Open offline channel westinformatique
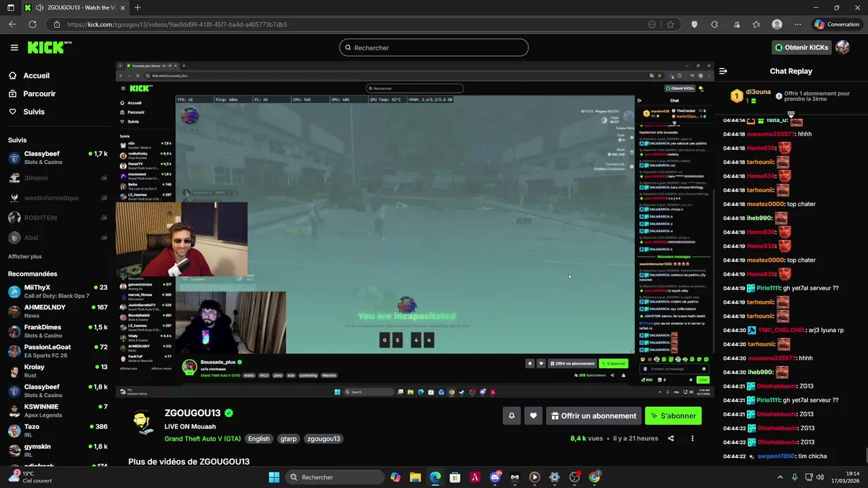This screenshot has height=488, width=868. [58, 198]
